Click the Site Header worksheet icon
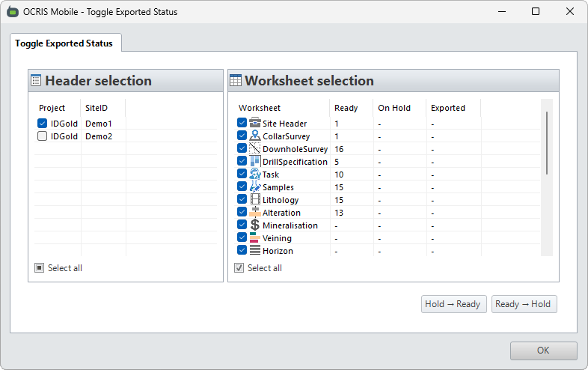 [255, 123]
